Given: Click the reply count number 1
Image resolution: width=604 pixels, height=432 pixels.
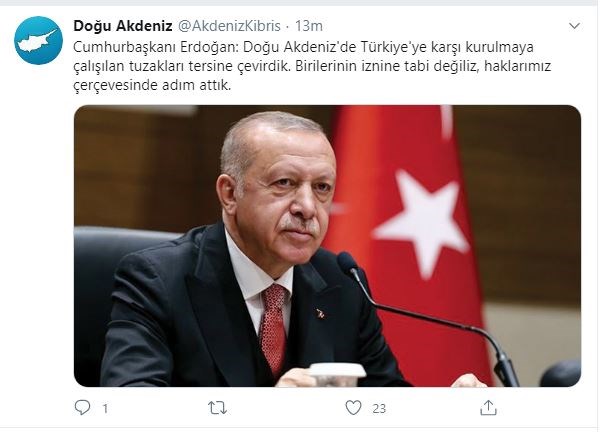Looking at the screenshot, I should [105, 408].
